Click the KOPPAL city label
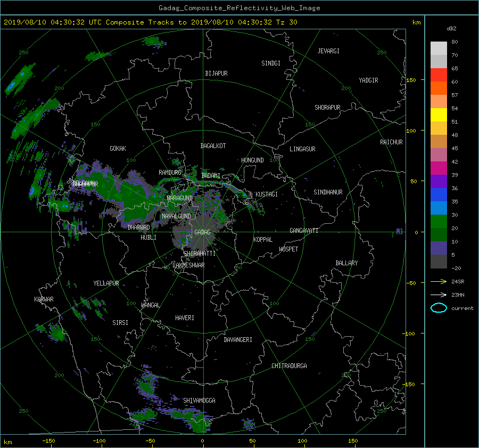 tap(263, 240)
